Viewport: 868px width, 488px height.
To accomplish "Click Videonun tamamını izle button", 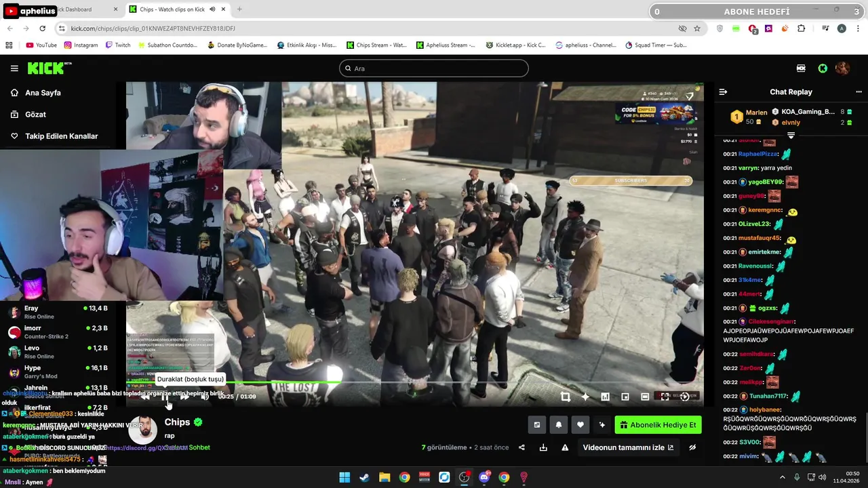I will point(629,447).
